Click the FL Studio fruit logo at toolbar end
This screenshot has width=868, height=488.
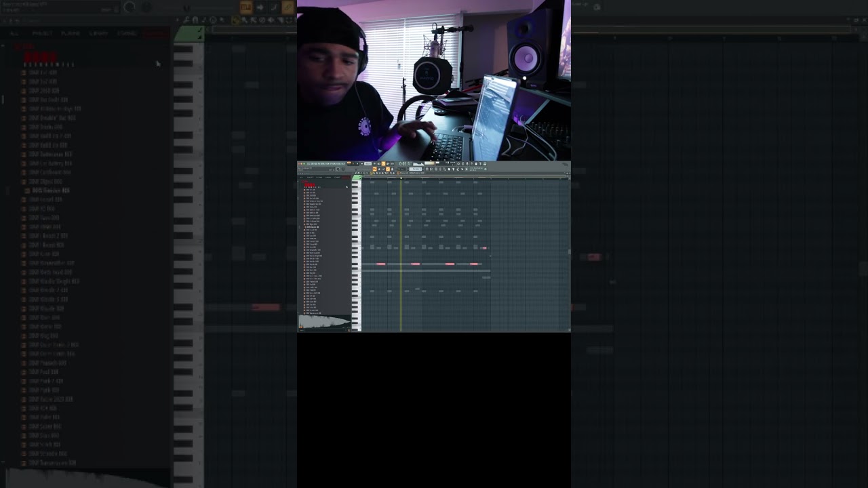point(564,165)
